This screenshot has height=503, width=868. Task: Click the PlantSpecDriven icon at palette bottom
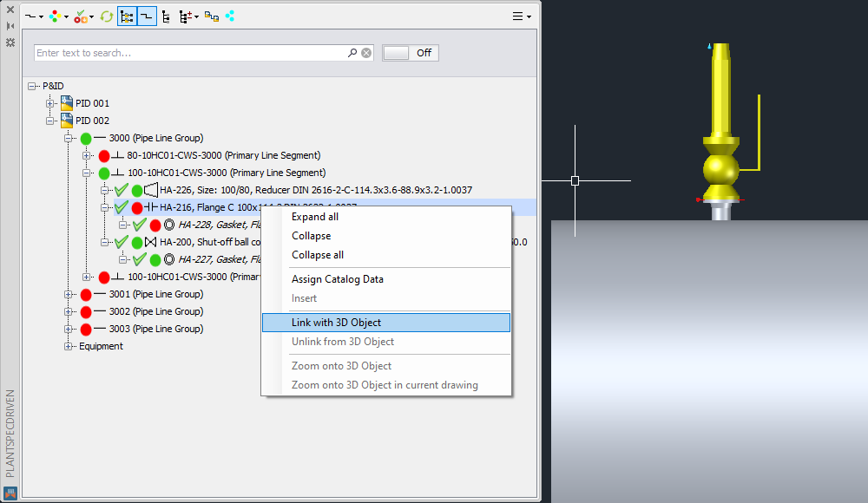(10, 493)
